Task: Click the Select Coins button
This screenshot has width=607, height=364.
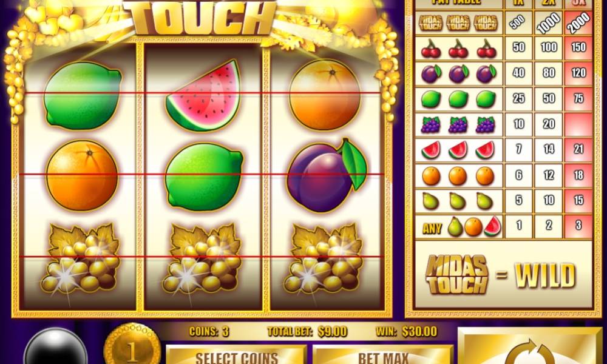Action: pos(236,355)
